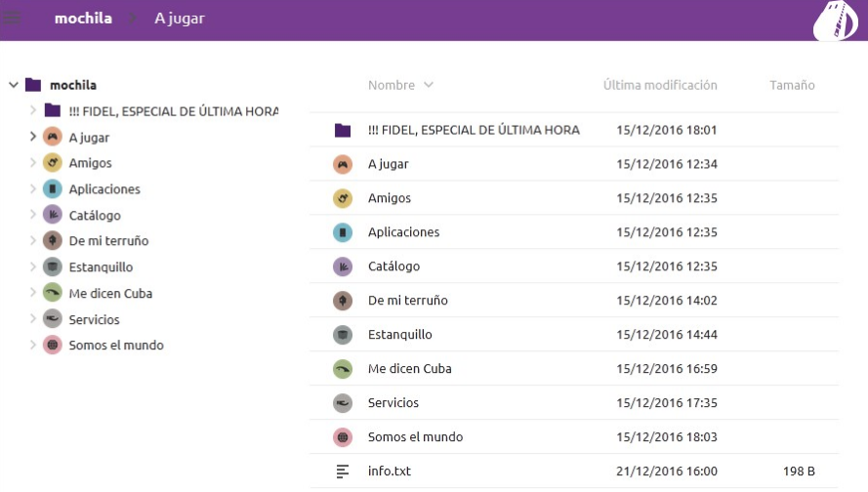Click mochila breadcrumb in header
The width and height of the screenshot is (868, 492).
click(x=83, y=19)
